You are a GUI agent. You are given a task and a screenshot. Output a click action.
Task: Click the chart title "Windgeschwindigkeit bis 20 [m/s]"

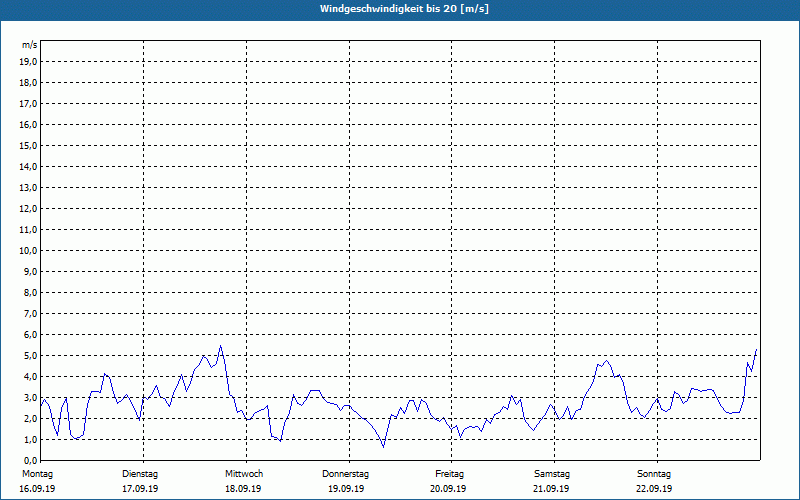(404, 9)
